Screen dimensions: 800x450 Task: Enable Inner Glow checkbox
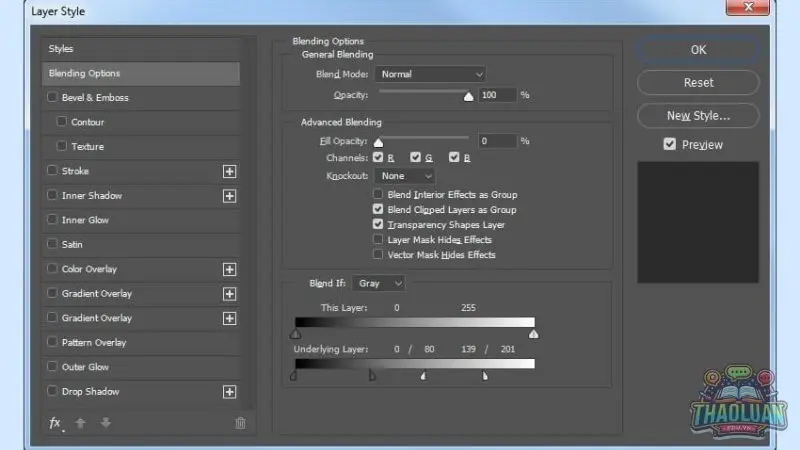point(52,219)
